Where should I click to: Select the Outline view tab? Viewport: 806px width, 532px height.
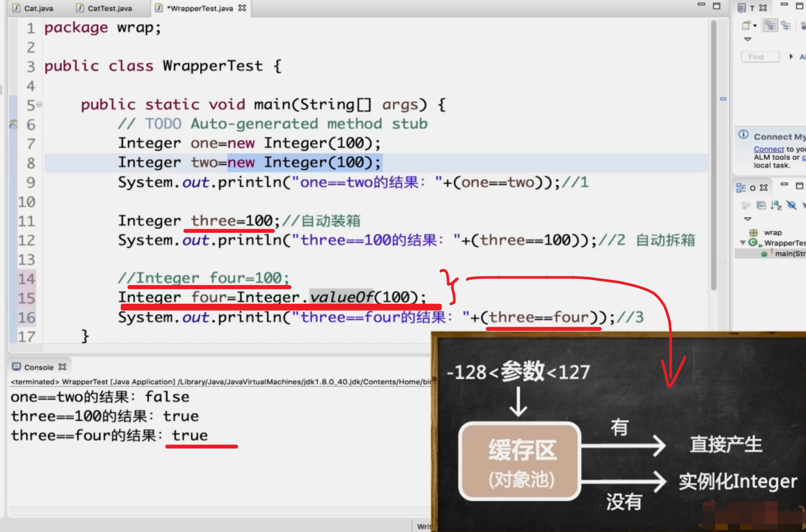coord(752,188)
